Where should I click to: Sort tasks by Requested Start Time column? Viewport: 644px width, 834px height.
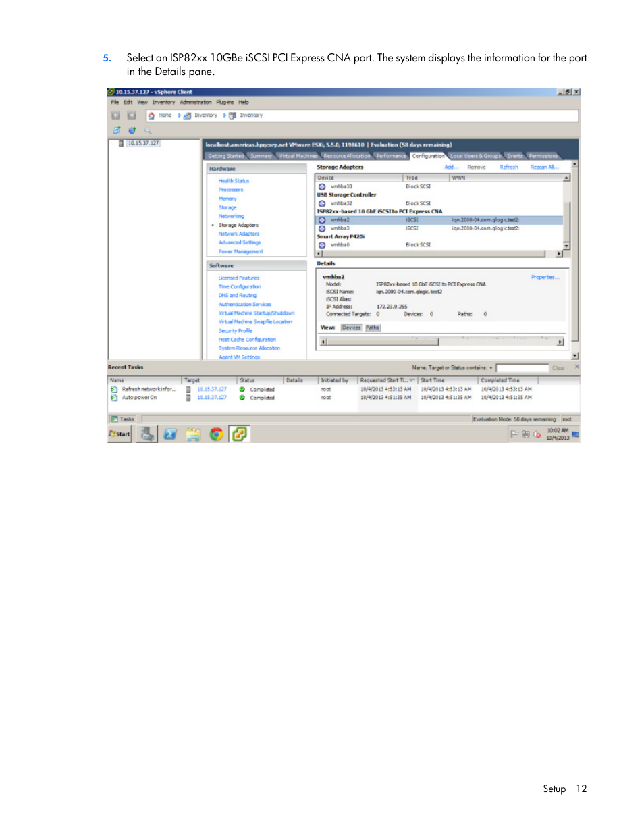(387, 380)
